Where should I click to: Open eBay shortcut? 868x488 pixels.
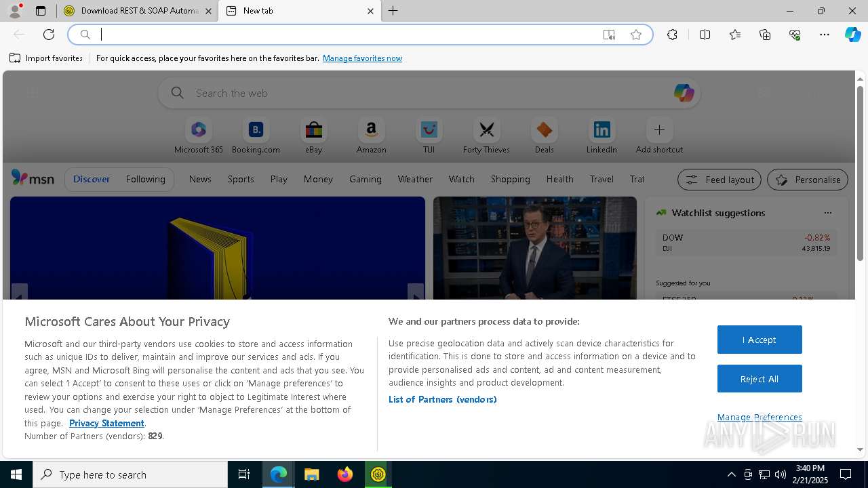click(314, 136)
